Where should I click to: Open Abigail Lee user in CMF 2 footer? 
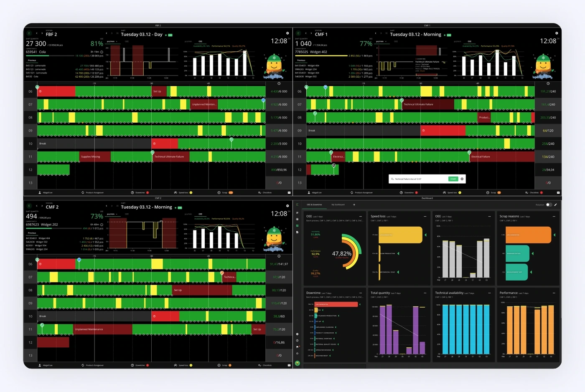46,365
